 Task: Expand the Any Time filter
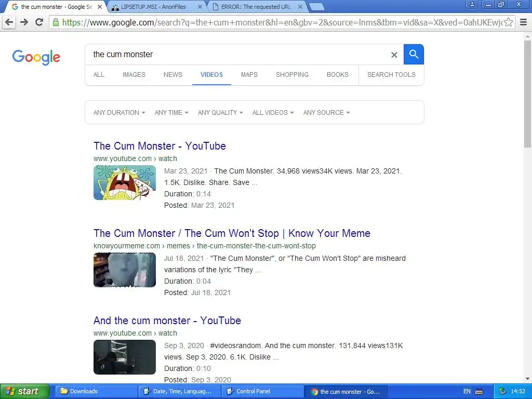coord(171,113)
